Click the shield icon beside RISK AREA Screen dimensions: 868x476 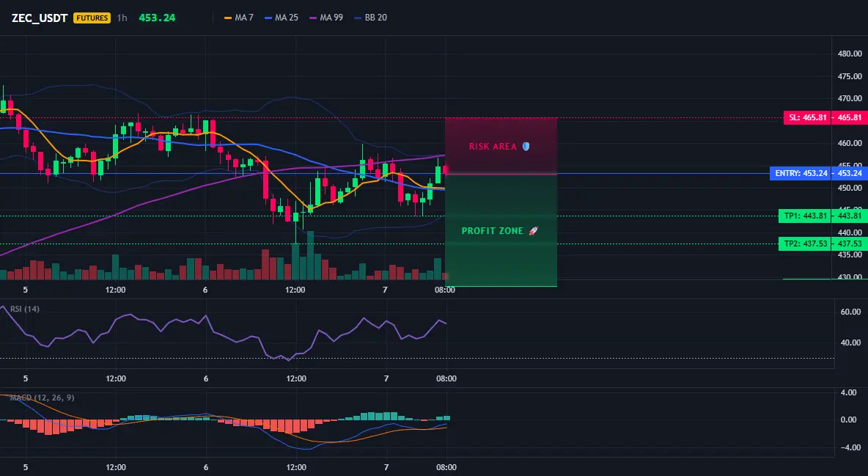526,146
